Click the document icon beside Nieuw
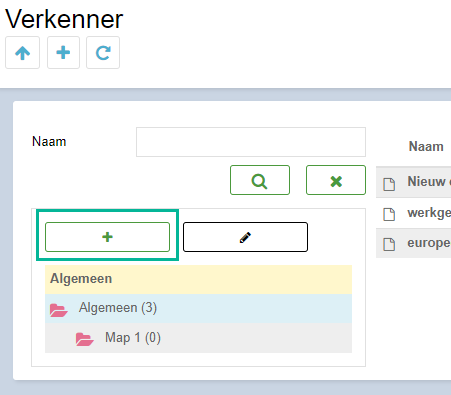The height and width of the screenshot is (395, 451). (x=389, y=184)
